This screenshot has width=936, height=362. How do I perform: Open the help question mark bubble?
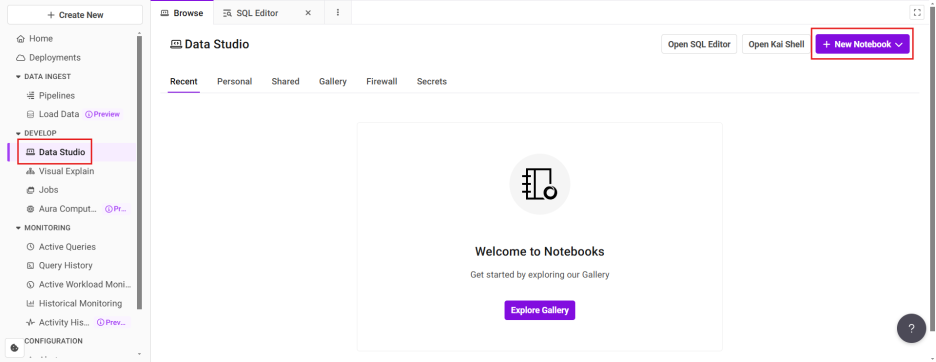coord(911,328)
